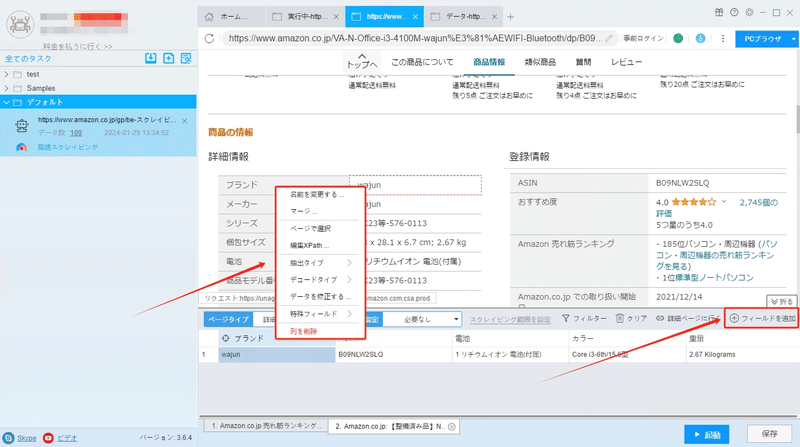Image resolution: width=800 pixels, height=447 pixels.
Task: Close the active https://www tab
Action: pyautogui.click(x=415, y=17)
